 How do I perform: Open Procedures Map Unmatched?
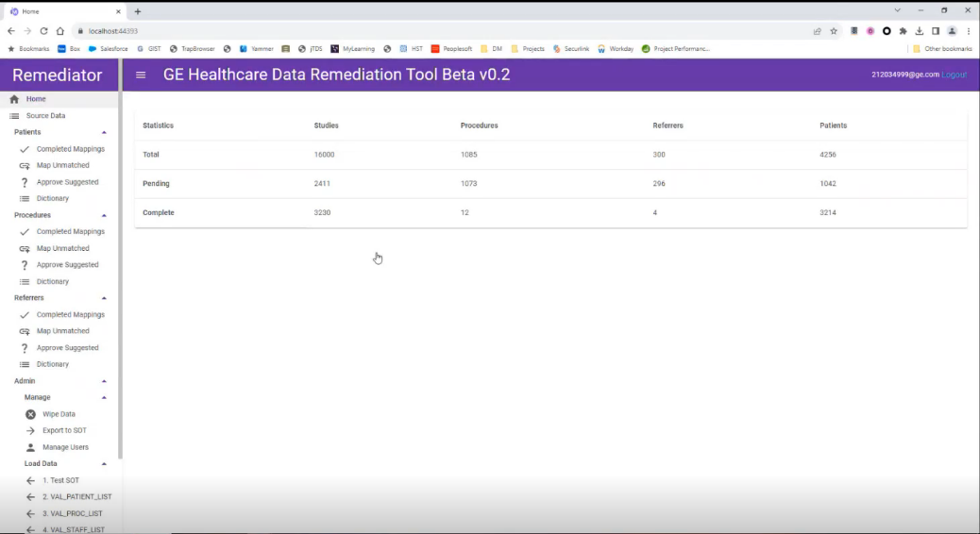(62, 248)
